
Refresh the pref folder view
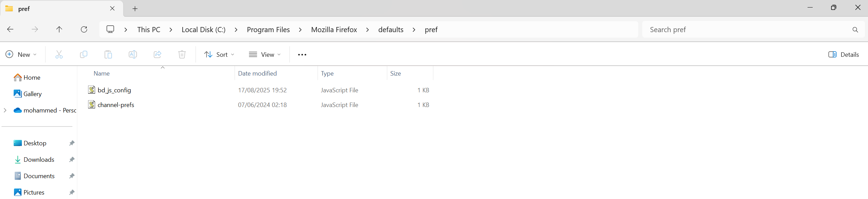84,29
